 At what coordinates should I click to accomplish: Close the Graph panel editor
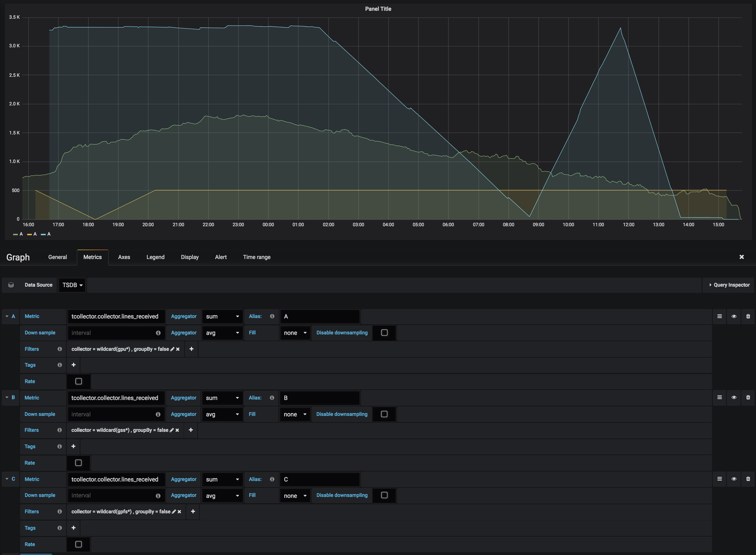point(741,257)
